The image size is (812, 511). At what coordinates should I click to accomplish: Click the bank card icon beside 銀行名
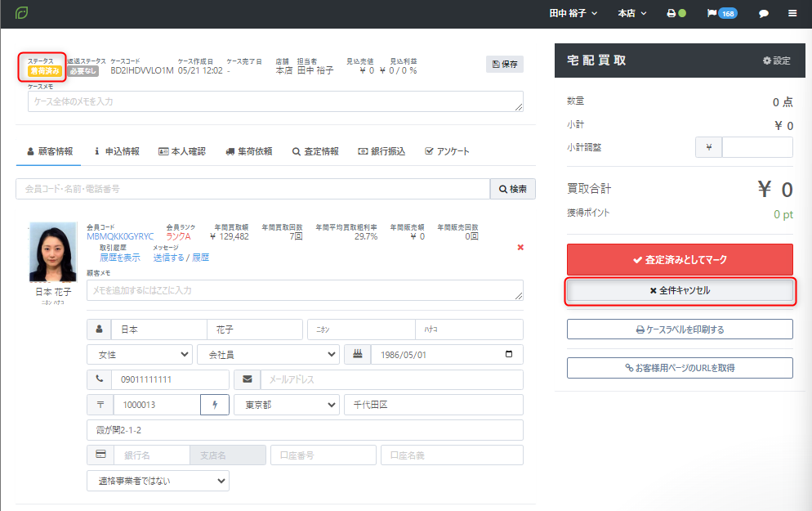[x=100, y=455]
